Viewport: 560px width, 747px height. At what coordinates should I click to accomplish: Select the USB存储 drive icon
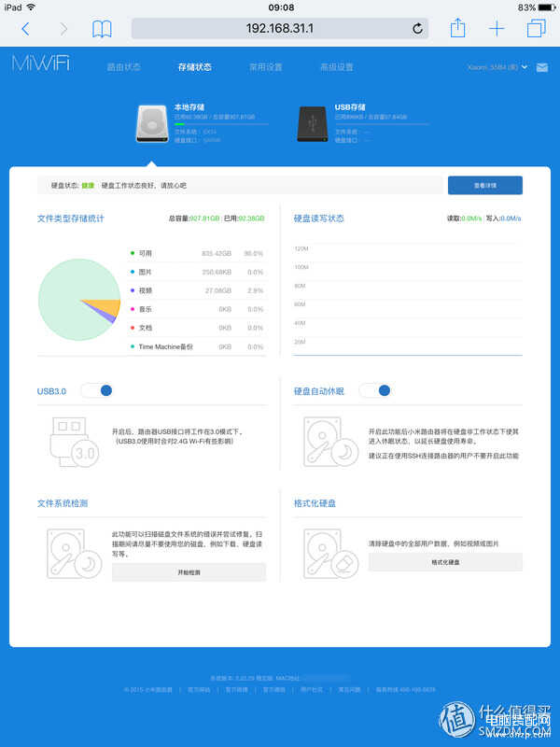pyautogui.click(x=315, y=124)
